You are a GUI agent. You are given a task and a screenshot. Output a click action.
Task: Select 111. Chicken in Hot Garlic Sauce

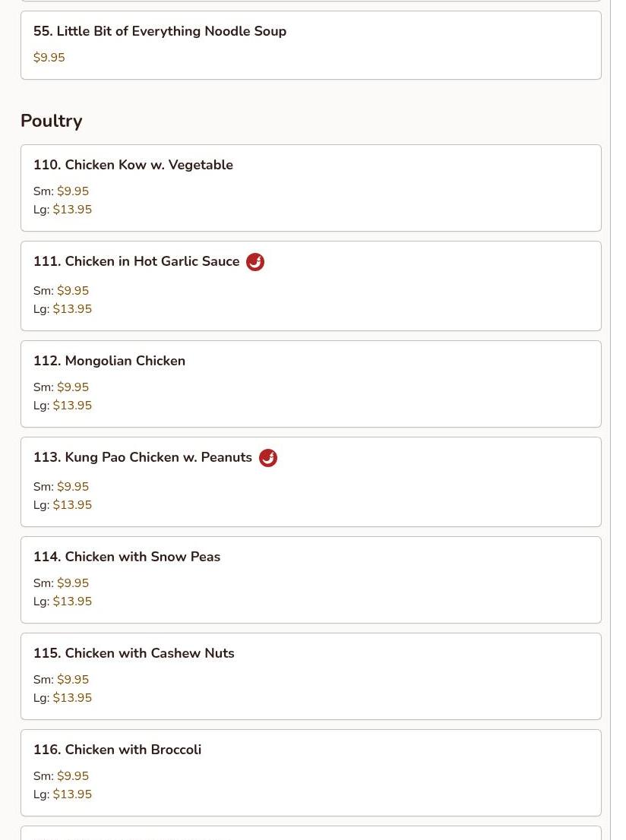[311, 286]
